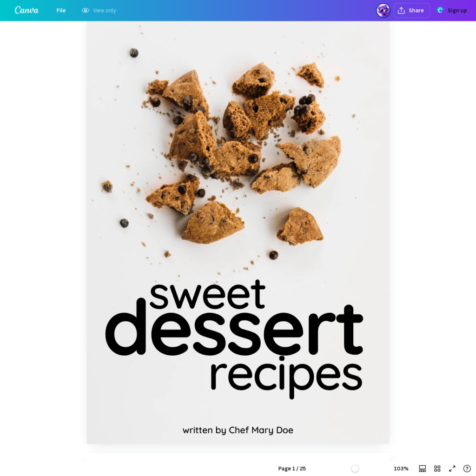Open the user avatar profile
The height and width of the screenshot is (476, 476).
[x=383, y=10]
